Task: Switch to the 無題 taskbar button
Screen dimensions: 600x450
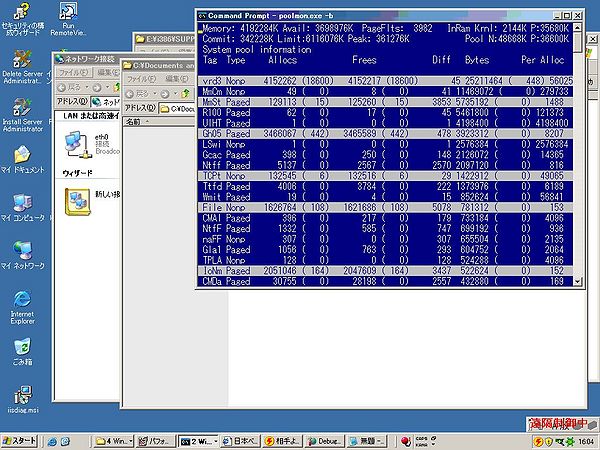Action: pos(368,442)
